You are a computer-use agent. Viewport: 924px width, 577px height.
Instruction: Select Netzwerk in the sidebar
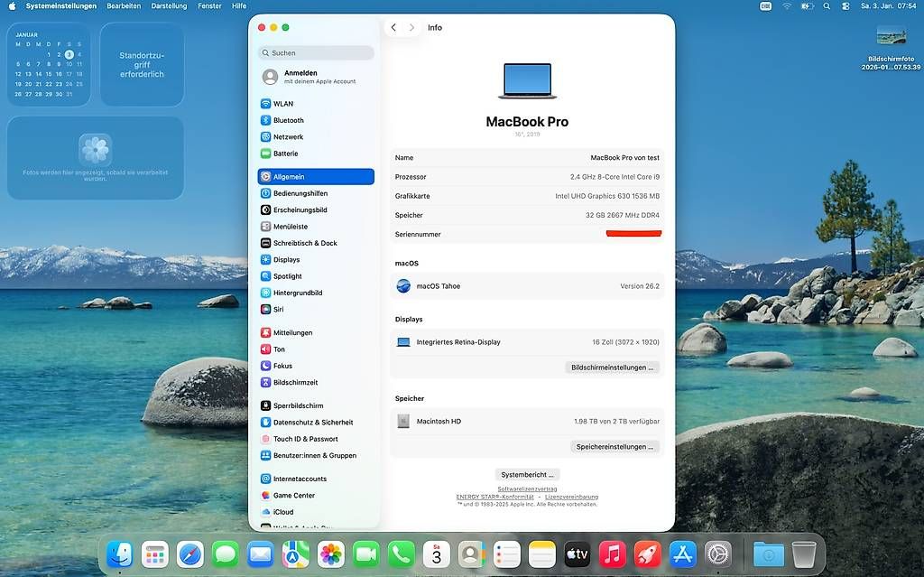click(316, 137)
